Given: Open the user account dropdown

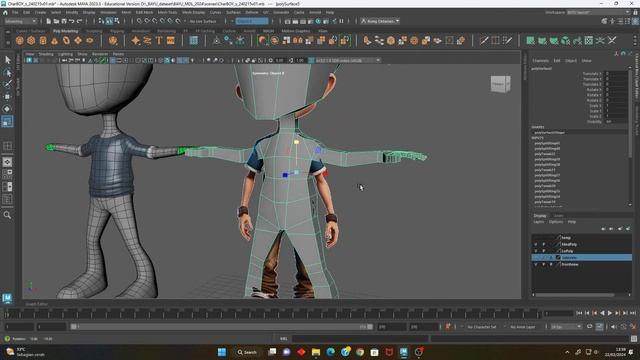Looking at the screenshot, I should 380,21.
